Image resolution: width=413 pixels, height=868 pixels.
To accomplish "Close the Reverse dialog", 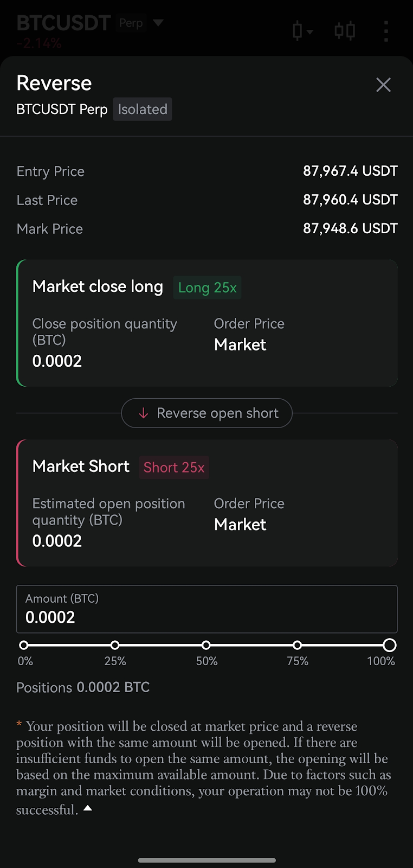I will (383, 85).
